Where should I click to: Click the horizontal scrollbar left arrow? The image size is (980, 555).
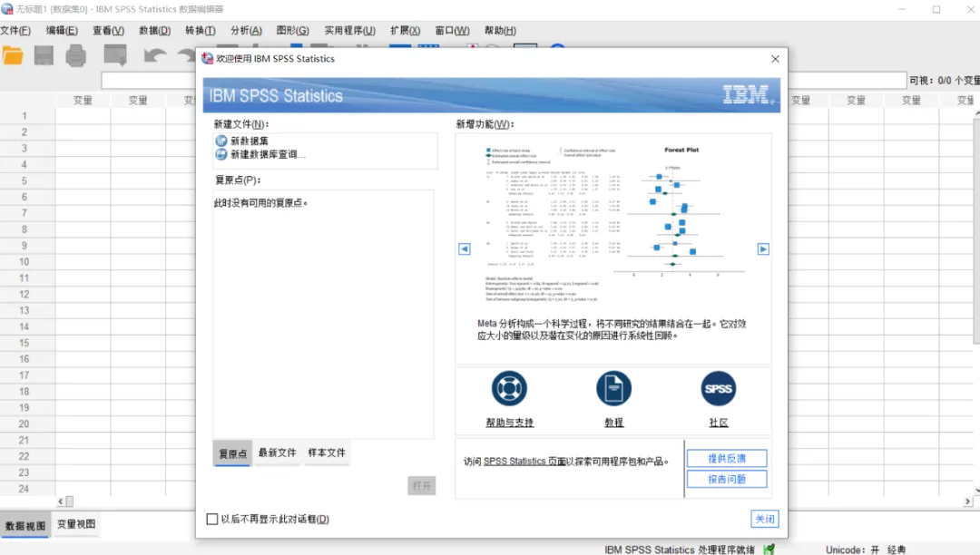[61, 501]
